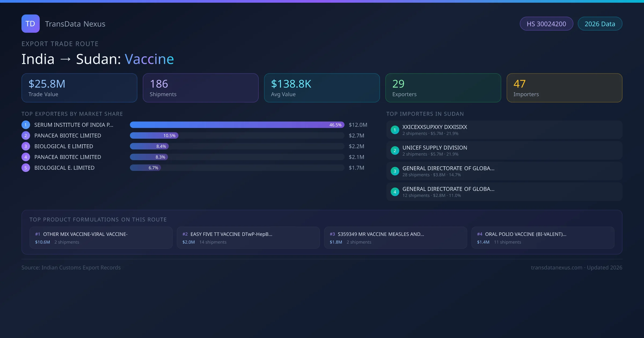Click the HS 30024200 pill
The width and height of the screenshot is (644, 338).
546,24
